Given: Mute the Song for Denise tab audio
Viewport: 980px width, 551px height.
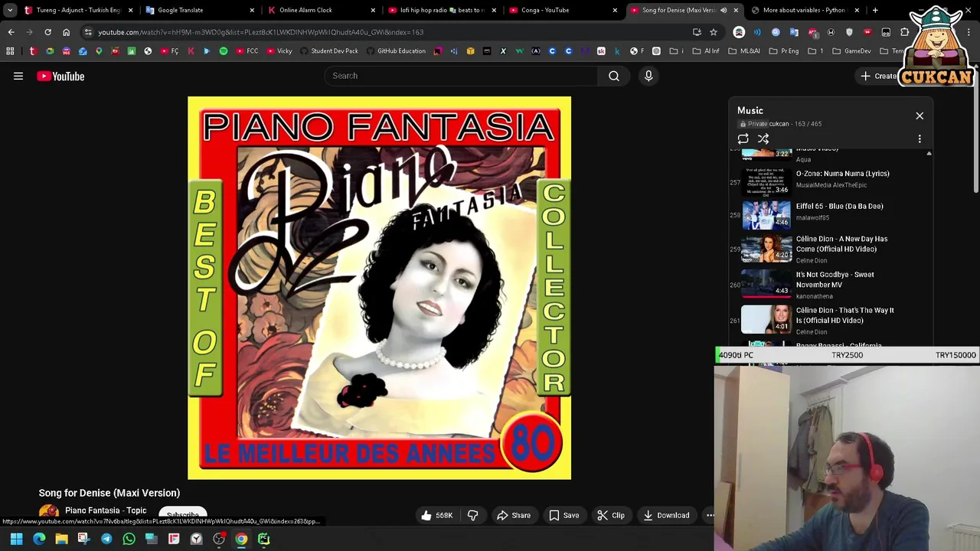Looking at the screenshot, I should coord(724,10).
